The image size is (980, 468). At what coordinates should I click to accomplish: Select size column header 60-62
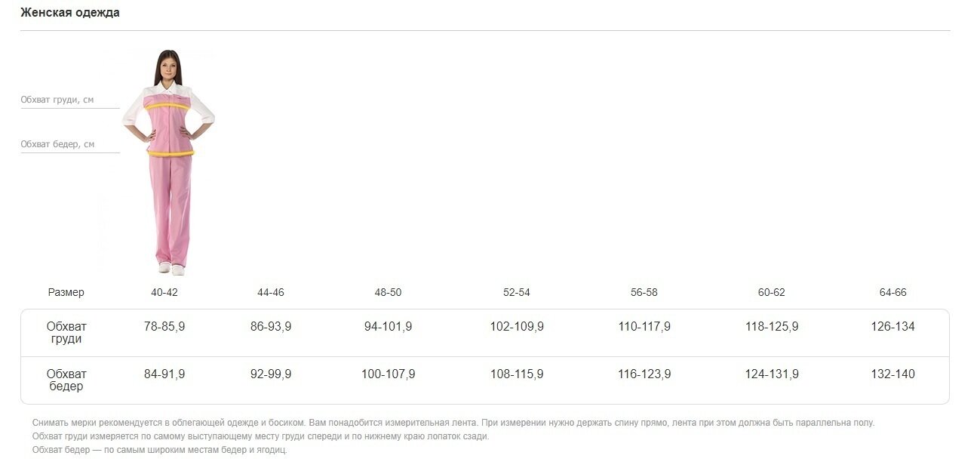(772, 292)
